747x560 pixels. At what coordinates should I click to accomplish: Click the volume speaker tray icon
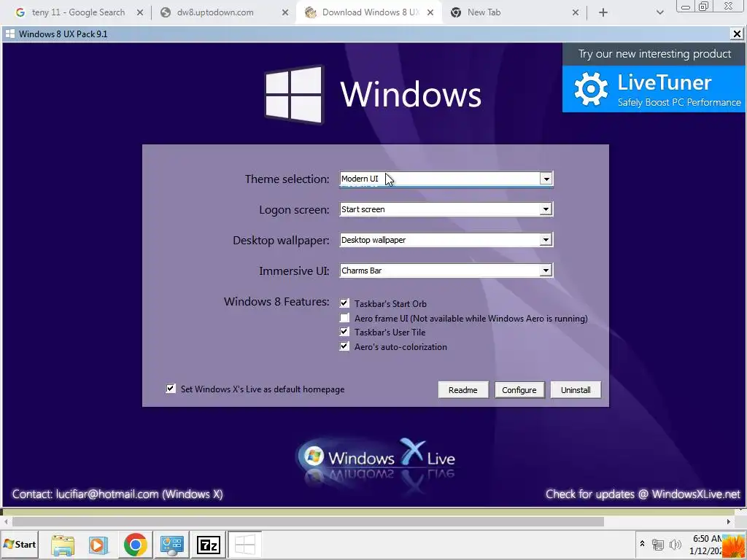(675, 544)
